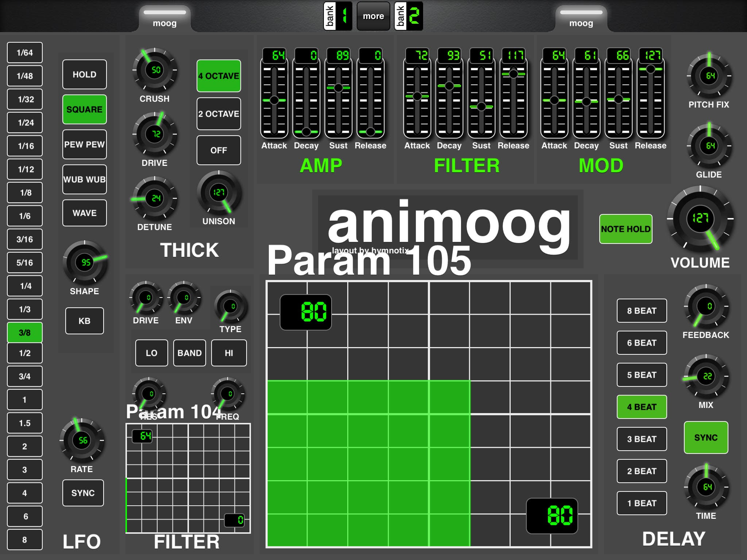The image size is (747, 560).
Task: Click the LFO SHAPE knob
Action: pos(85,262)
